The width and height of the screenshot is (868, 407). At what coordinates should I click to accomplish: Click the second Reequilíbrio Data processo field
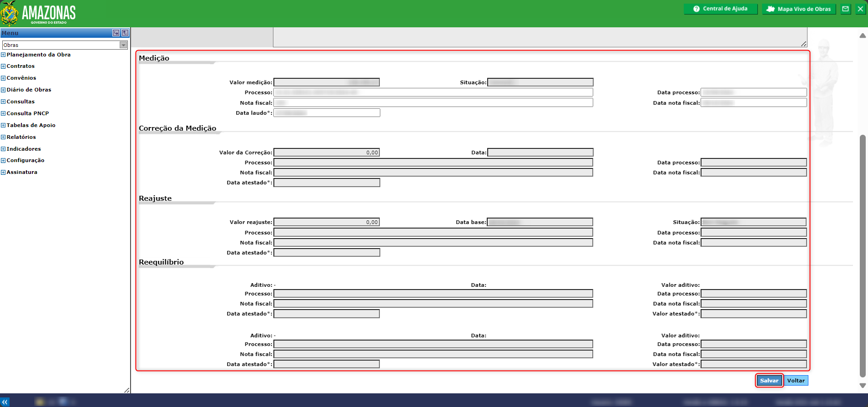point(754,344)
